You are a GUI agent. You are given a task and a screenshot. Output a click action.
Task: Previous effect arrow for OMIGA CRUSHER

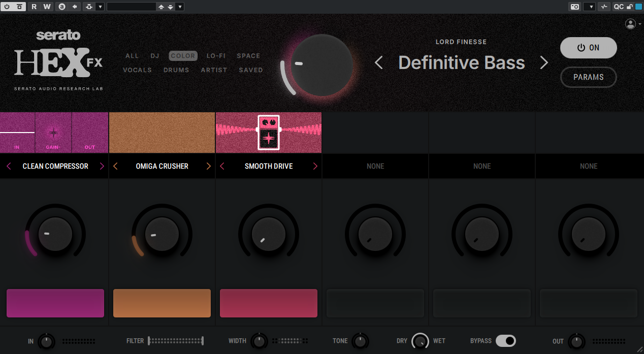click(115, 166)
